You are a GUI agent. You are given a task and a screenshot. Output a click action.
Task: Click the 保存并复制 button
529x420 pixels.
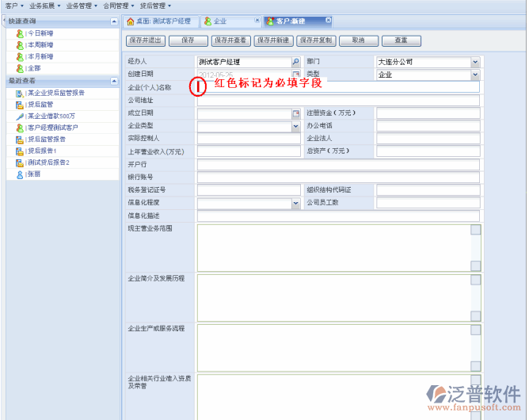click(317, 40)
